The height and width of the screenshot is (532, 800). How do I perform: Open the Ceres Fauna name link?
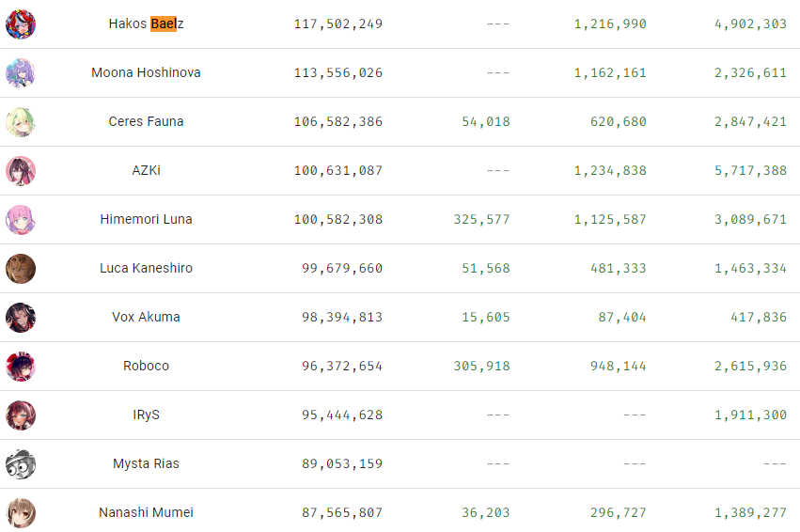click(146, 121)
